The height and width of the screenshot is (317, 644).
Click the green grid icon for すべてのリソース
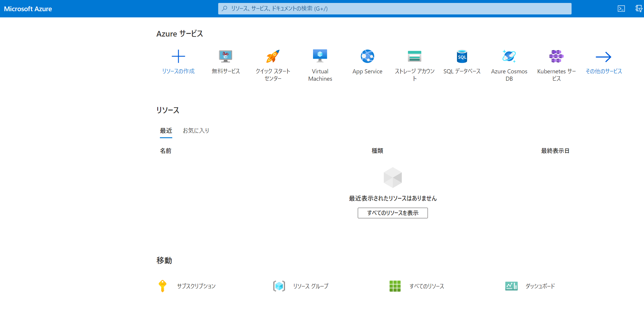(x=395, y=286)
